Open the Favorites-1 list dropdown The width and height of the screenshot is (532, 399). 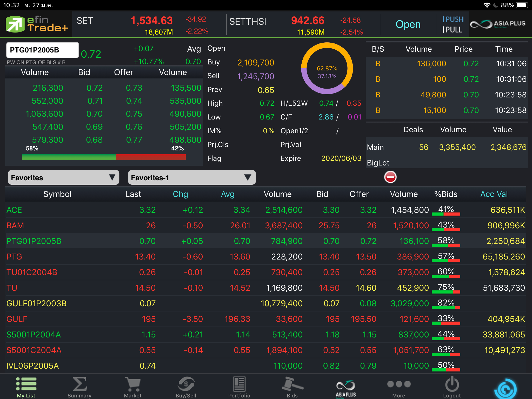coord(192,178)
